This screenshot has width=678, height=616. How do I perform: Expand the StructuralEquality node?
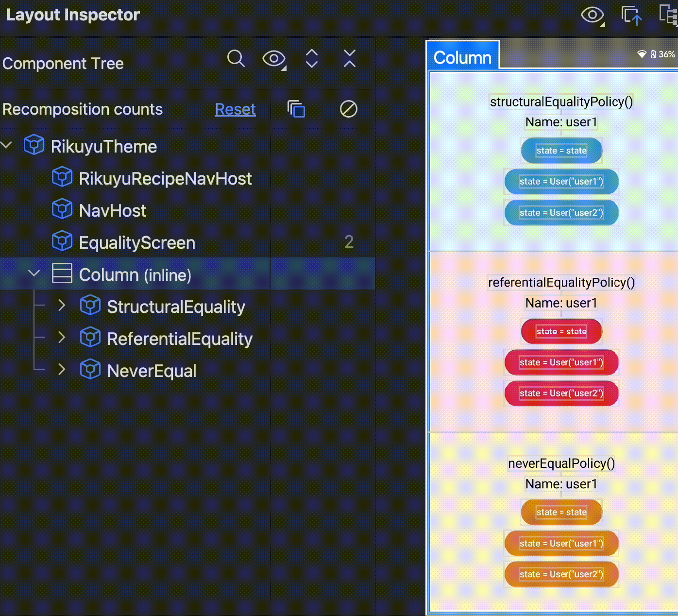62,306
